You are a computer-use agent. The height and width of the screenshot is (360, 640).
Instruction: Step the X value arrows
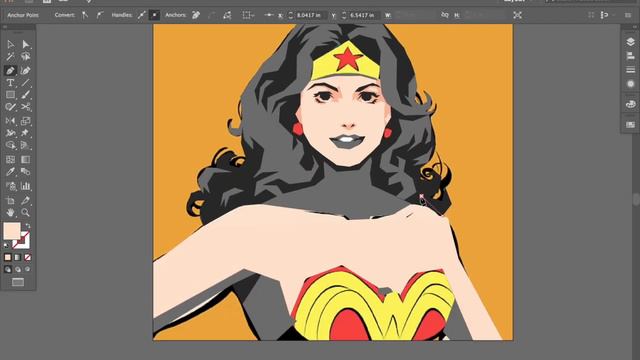[x=291, y=15]
